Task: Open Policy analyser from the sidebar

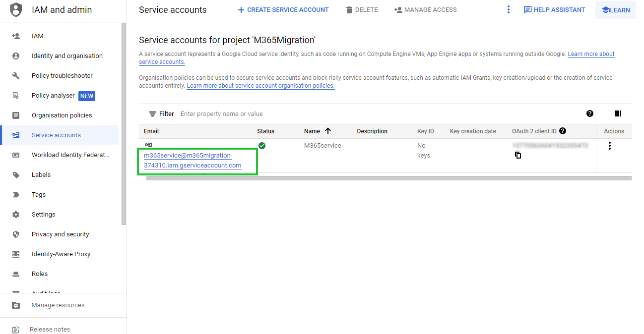Action: (53, 96)
